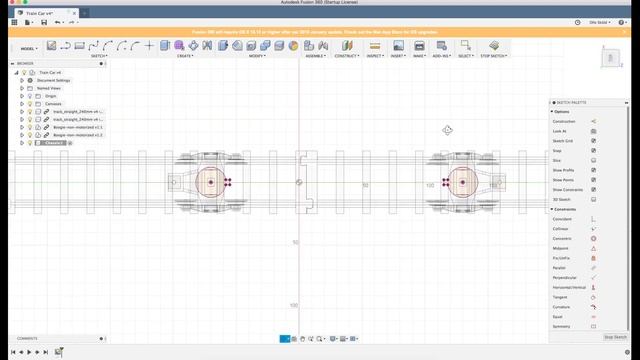Toggle visibility bulb for Canvases folder

[x=30, y=104]
